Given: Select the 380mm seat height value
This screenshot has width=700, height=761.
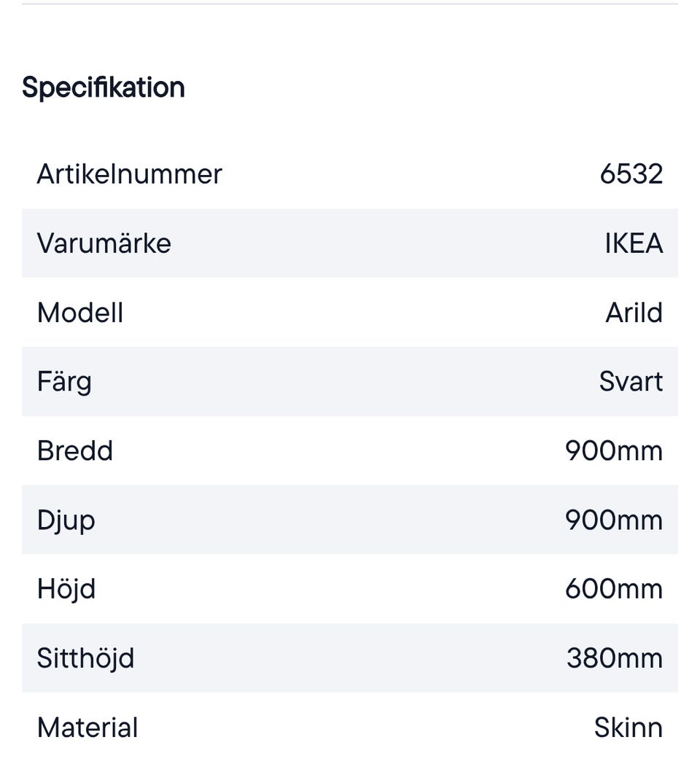Looking at the screenshot, I should tap(614, 658).
